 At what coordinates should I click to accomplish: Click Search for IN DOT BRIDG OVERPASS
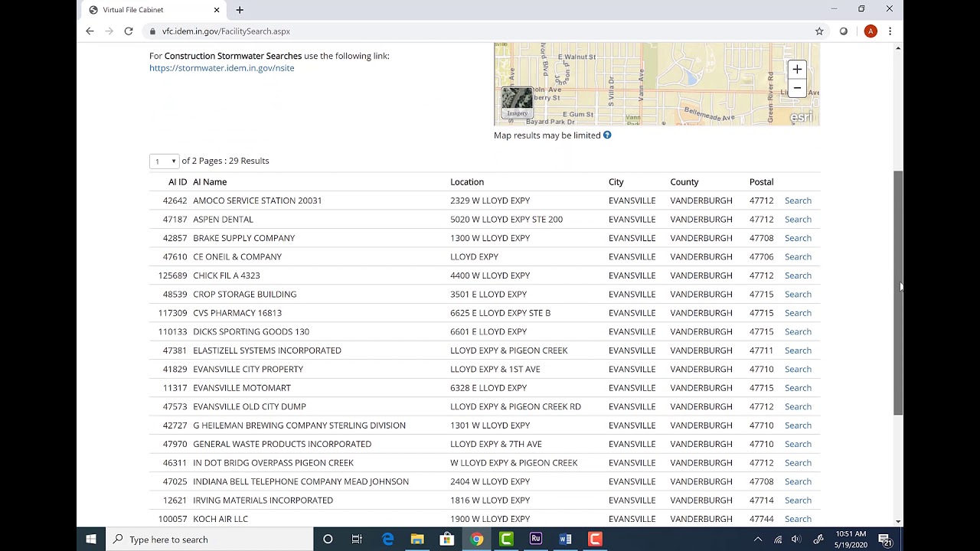[798, 463]
